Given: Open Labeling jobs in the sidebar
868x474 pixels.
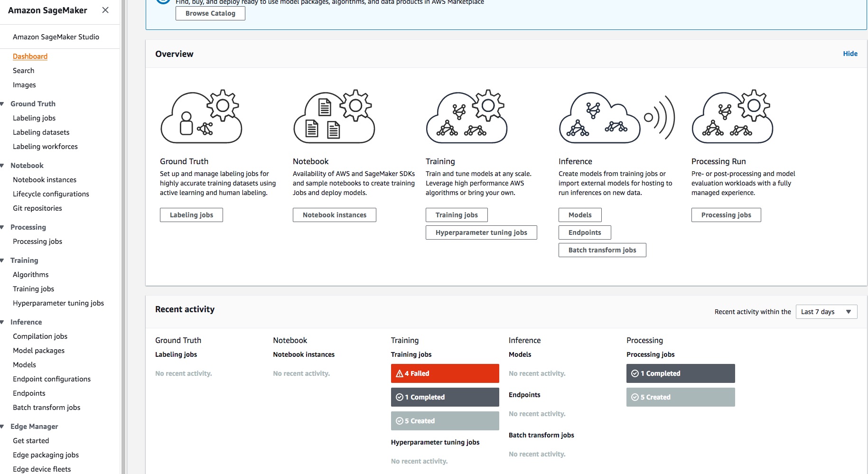Looking at the screenshot, I should (x=34, y=118).
